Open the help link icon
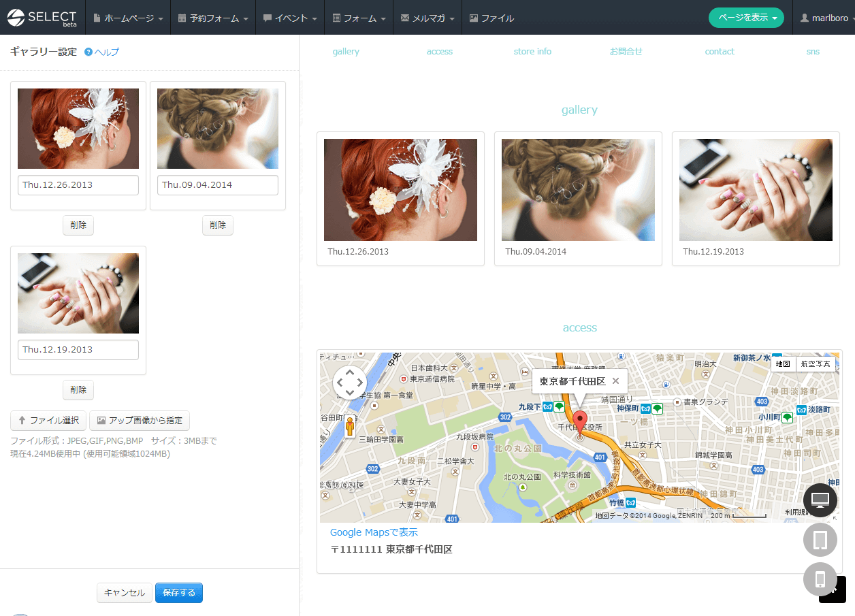The height and width of the screenshot is (616, 855). [88, 52]
